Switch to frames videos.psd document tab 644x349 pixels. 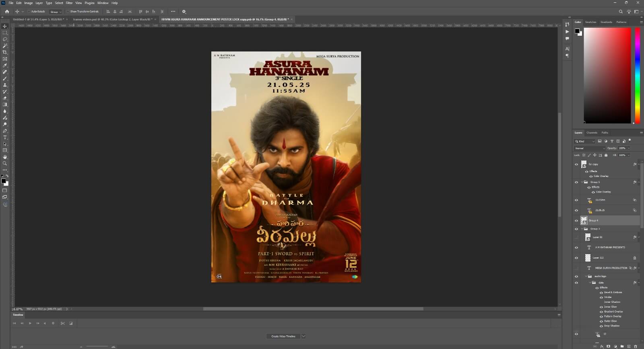coord(112,19)
